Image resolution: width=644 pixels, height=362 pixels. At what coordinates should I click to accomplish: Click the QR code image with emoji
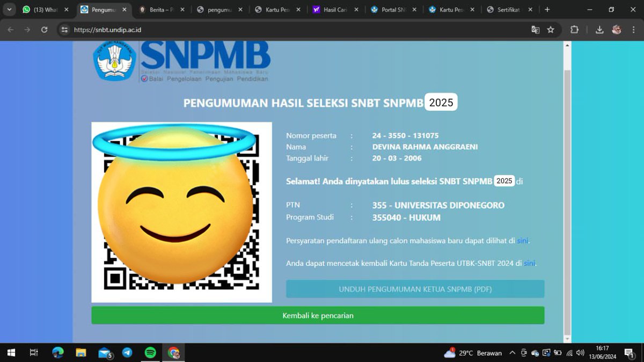pos(181,212)
